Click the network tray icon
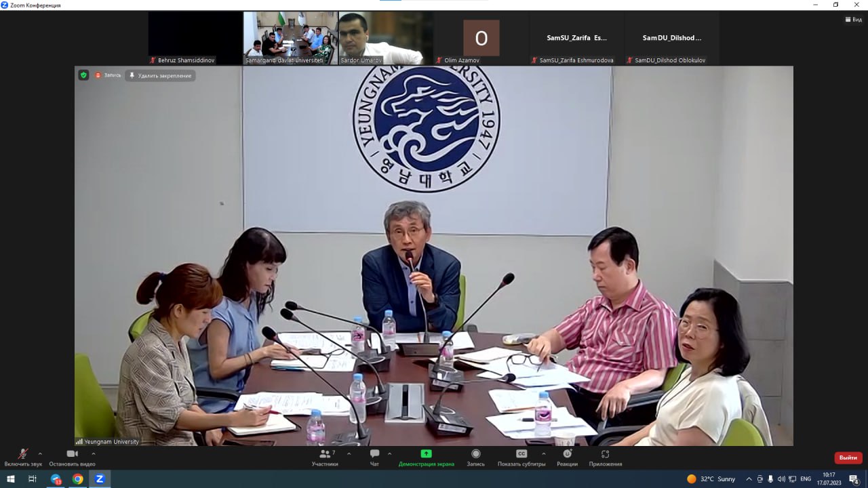868x488 pixels. 792,479
